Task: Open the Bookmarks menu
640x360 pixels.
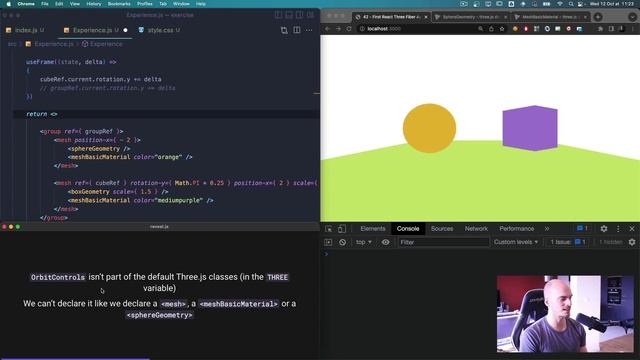Action: point(119,4)
